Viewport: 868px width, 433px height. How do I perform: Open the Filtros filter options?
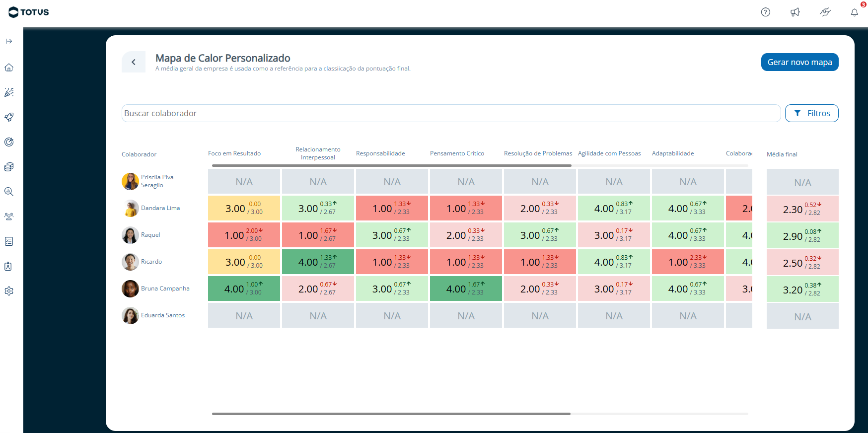click(x=811, y=113)
